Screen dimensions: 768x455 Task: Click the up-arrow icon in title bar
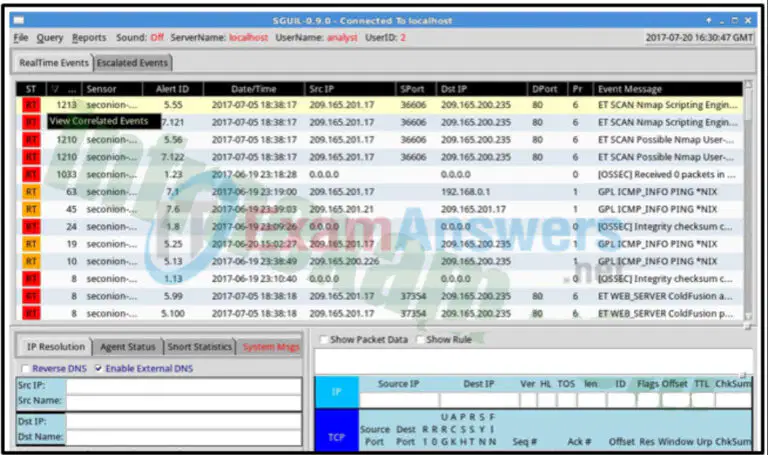[709, 21]
